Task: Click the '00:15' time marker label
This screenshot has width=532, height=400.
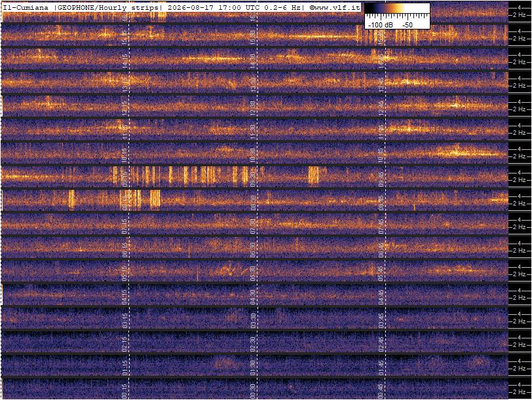Action: pos(124,391)
